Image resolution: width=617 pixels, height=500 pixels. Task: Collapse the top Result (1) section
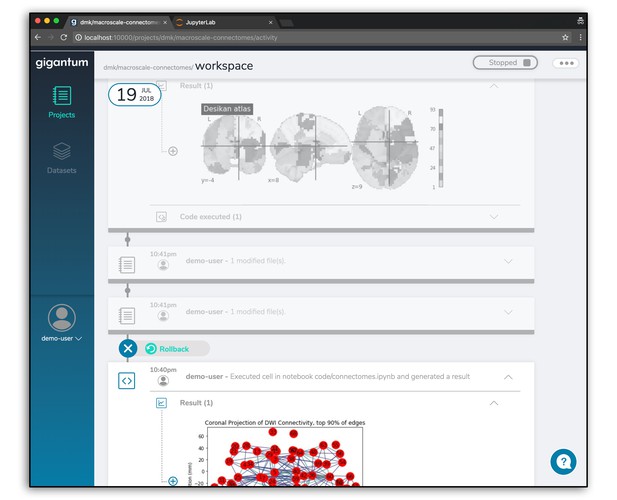(x=494, y=86)
